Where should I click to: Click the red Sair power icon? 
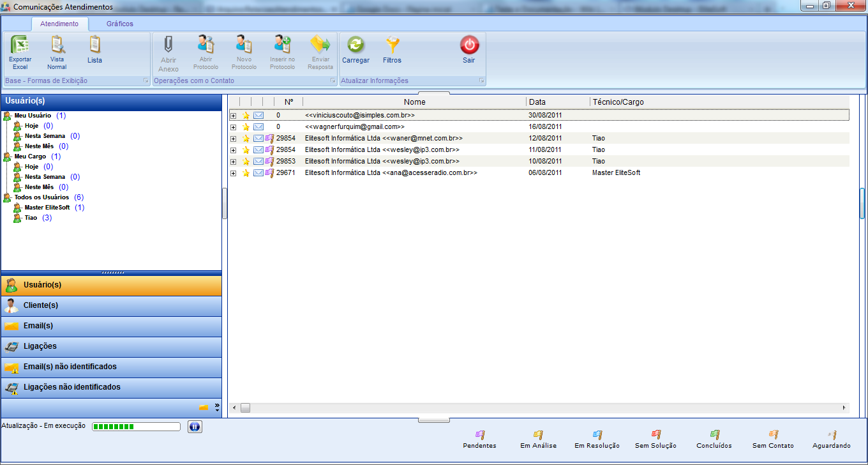point(469,46)
